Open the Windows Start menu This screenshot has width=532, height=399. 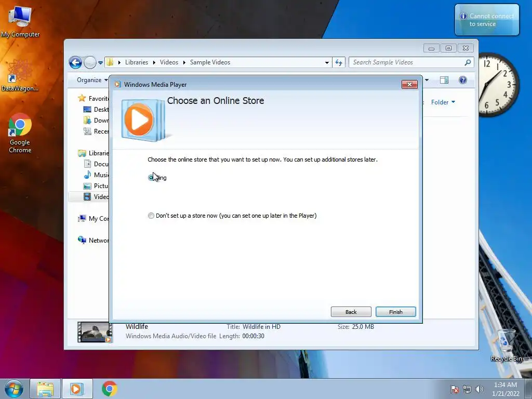coord(14,389)
